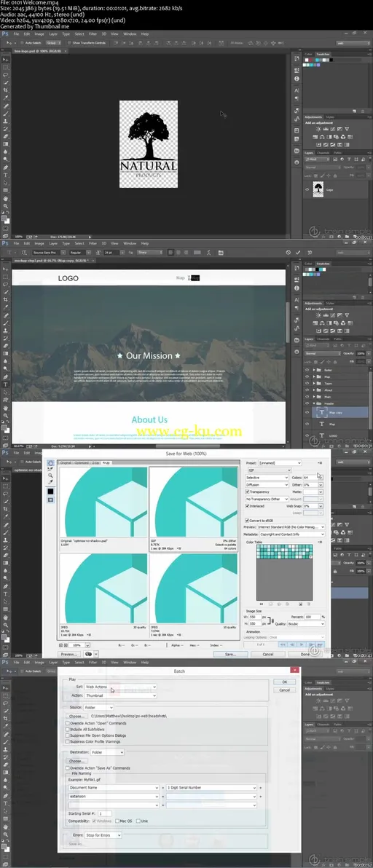This screenshot has width=373, height=868.
Task: Open the Window menu in mockup-step3.psd window
Action: pyautogui.click(x=130, y=243)
